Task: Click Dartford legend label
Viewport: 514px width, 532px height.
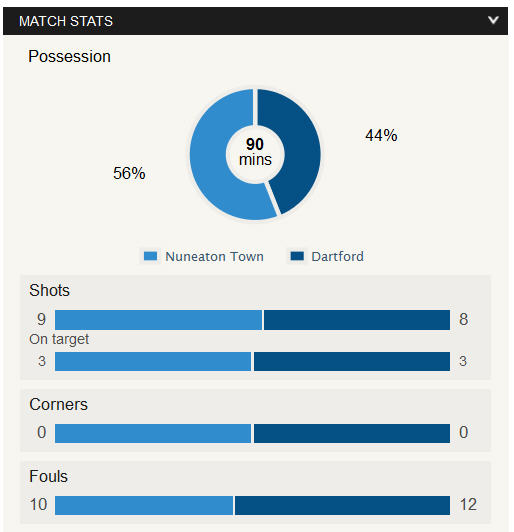Action: 338,256
